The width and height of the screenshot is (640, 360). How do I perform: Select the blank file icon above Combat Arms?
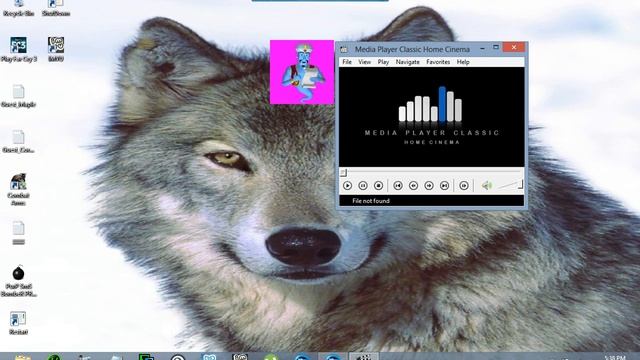coord(18,141)
